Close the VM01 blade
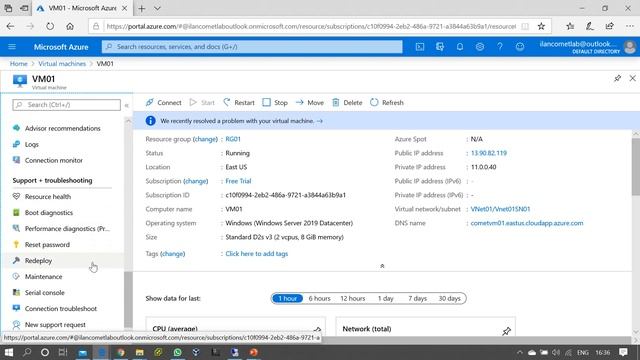The image size is (640, 360). [632, 78]
